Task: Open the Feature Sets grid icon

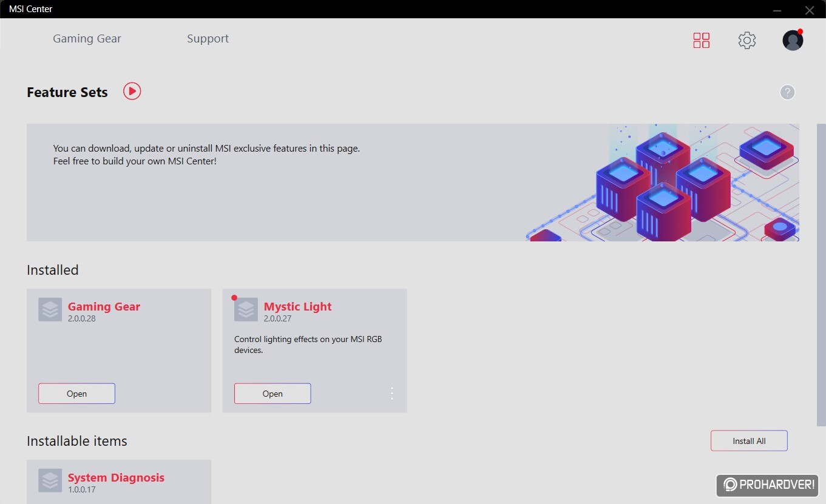Action: tap(702, 41)
